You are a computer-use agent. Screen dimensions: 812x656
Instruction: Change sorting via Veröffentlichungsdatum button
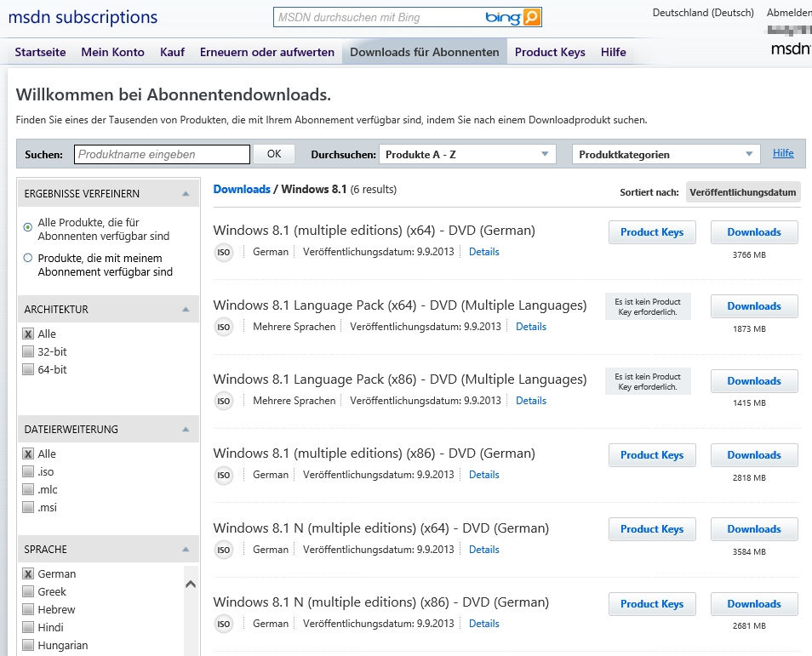(x=743, y=192)
